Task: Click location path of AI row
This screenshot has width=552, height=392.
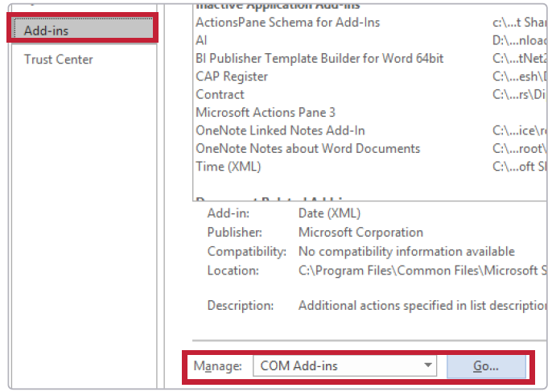Action: coord(520,40)
